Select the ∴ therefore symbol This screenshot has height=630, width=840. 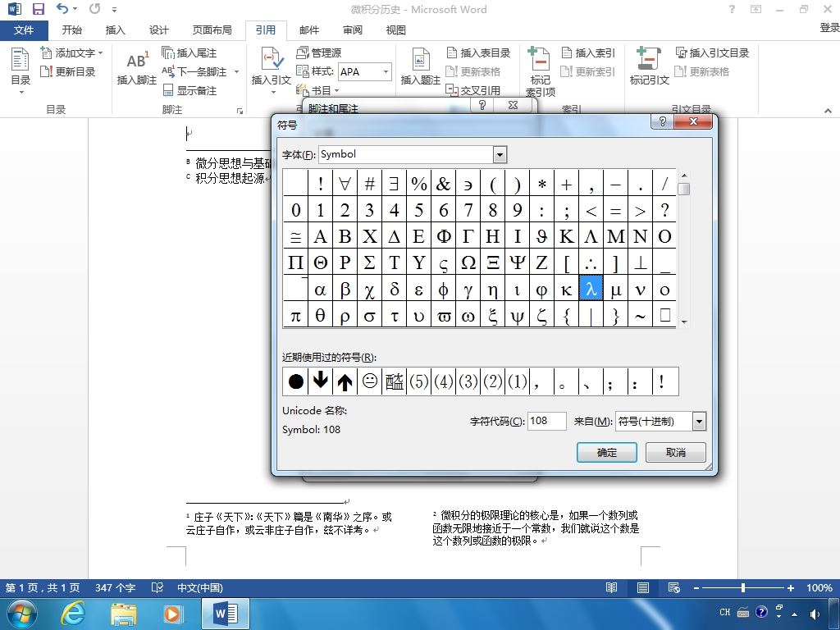click(x=591, y=262)
